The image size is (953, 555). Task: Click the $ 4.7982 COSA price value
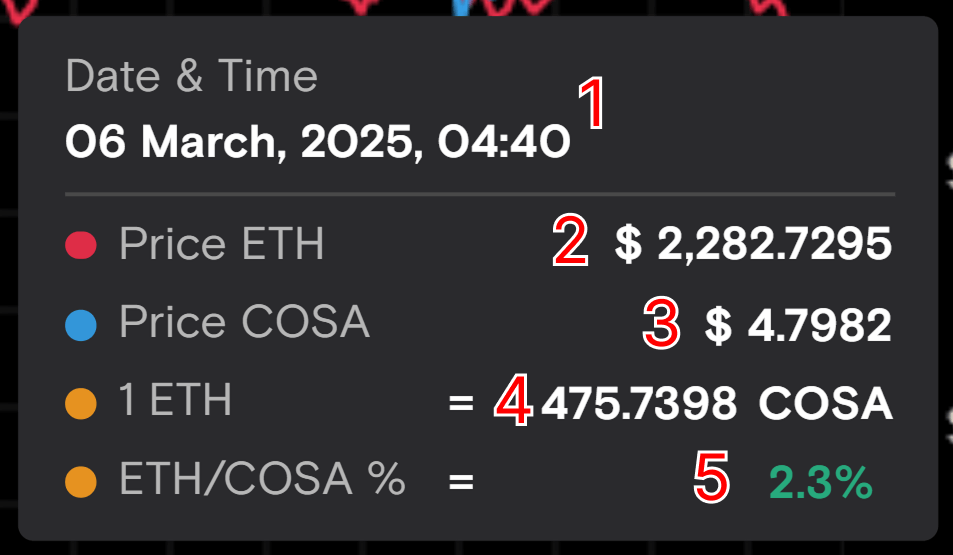pos(798,326)
